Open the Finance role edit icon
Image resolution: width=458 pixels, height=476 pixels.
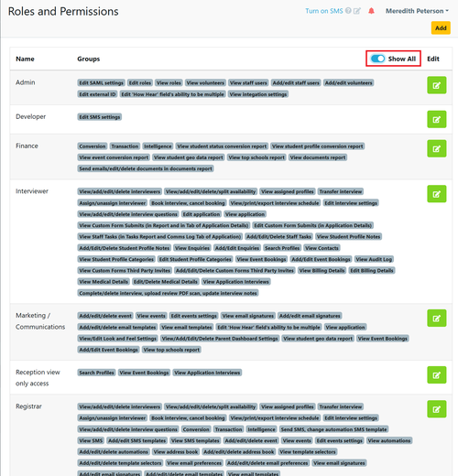click(437, 148)
